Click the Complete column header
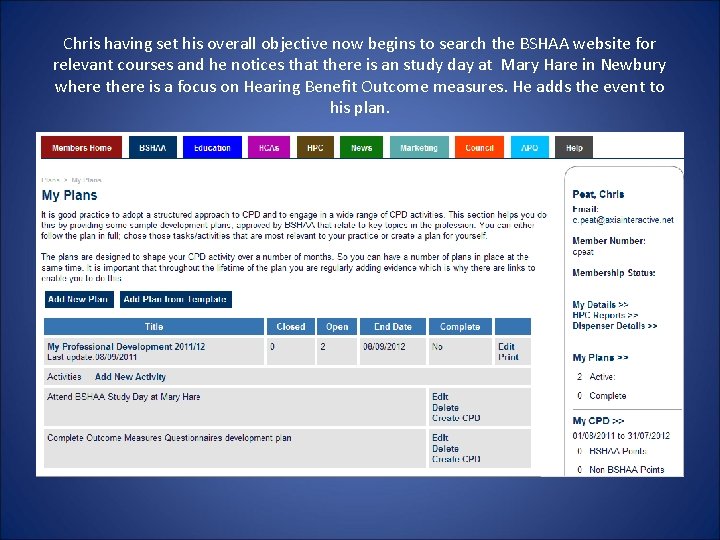Screen dimensions: 720x540 (x=460, y=326)
